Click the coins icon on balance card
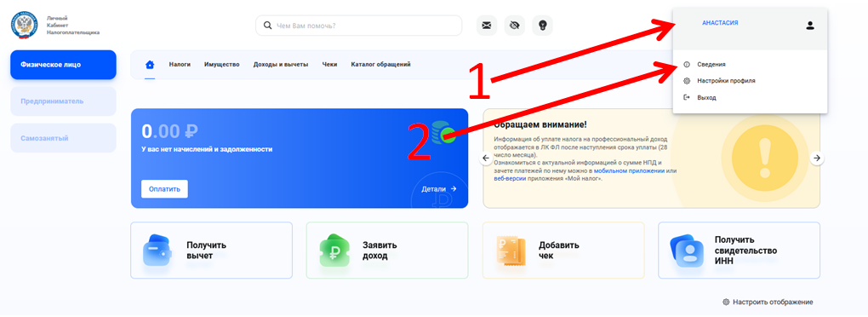The width and height of the screenshot is (868, 317). tap(443, 133)
